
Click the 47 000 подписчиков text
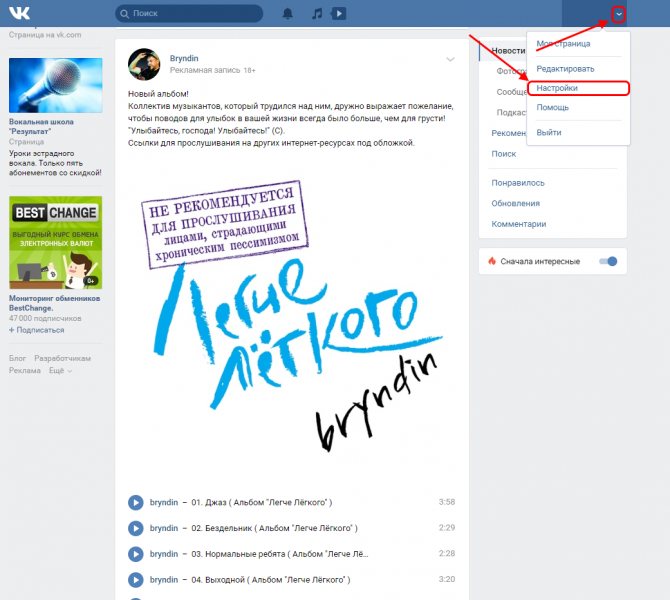pyautogui.click(x=45, y=318)
